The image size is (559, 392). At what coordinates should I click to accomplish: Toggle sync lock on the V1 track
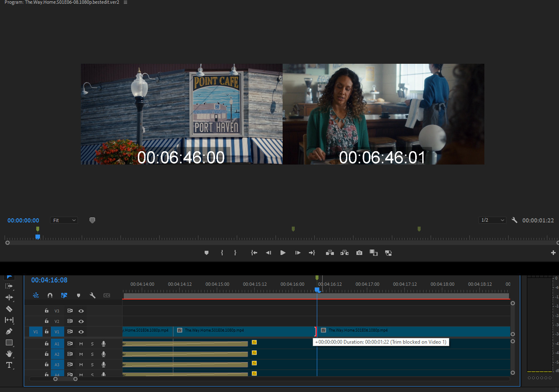(70, 332)
